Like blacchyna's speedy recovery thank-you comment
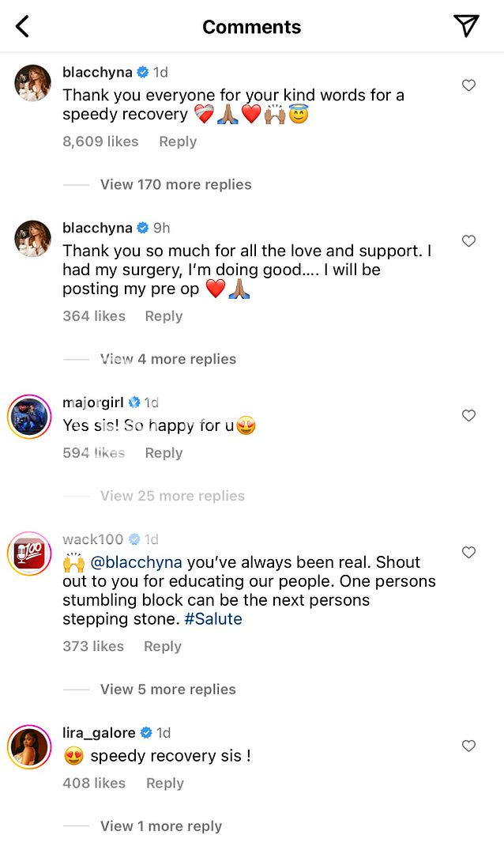 [x=468, y=85]
